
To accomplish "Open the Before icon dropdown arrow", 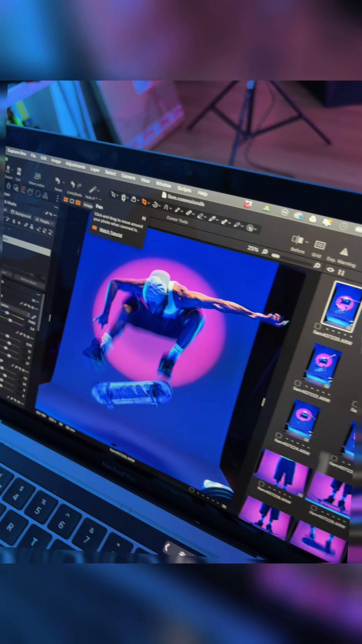I will point(307,241).
